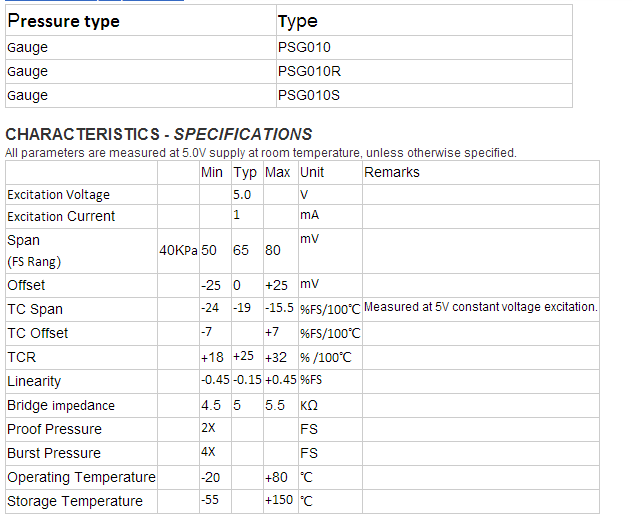Click the TC Span row label
The width and height of the screenshot is (632, 526).
pos(34,309)
